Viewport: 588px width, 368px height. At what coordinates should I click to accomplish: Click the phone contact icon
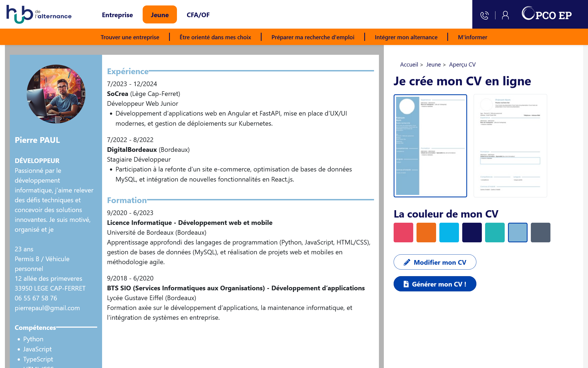[485, 15]
